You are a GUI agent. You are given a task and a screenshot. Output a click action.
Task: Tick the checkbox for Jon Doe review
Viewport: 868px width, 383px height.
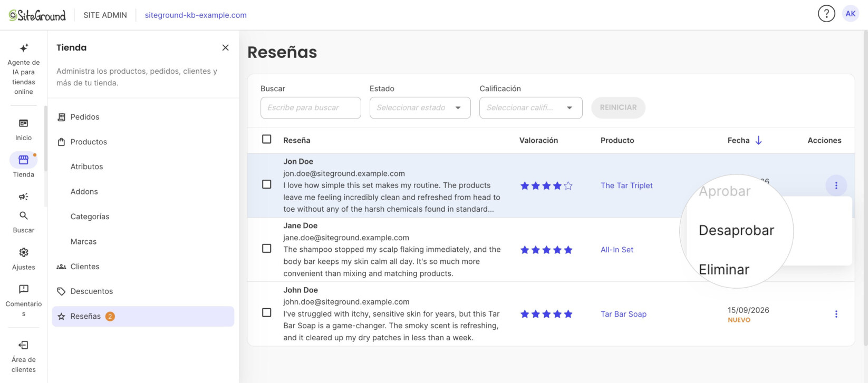(x=267, y=184)
